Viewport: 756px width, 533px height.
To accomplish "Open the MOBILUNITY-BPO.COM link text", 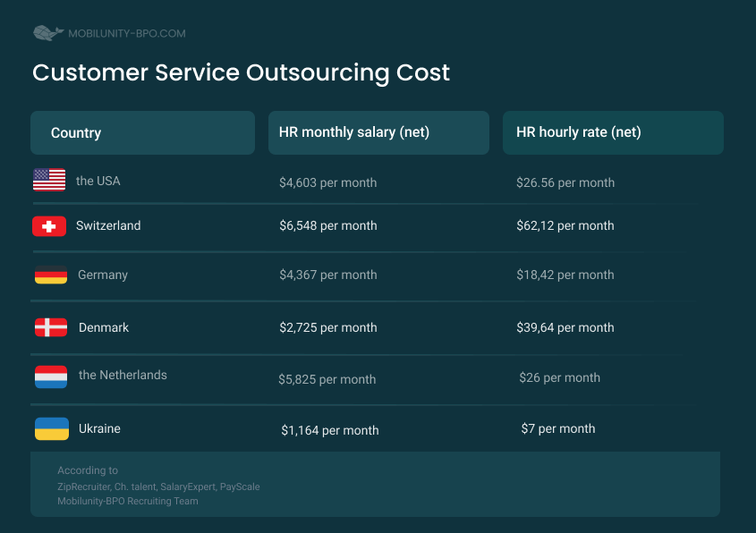I will [x=127, y=34].
